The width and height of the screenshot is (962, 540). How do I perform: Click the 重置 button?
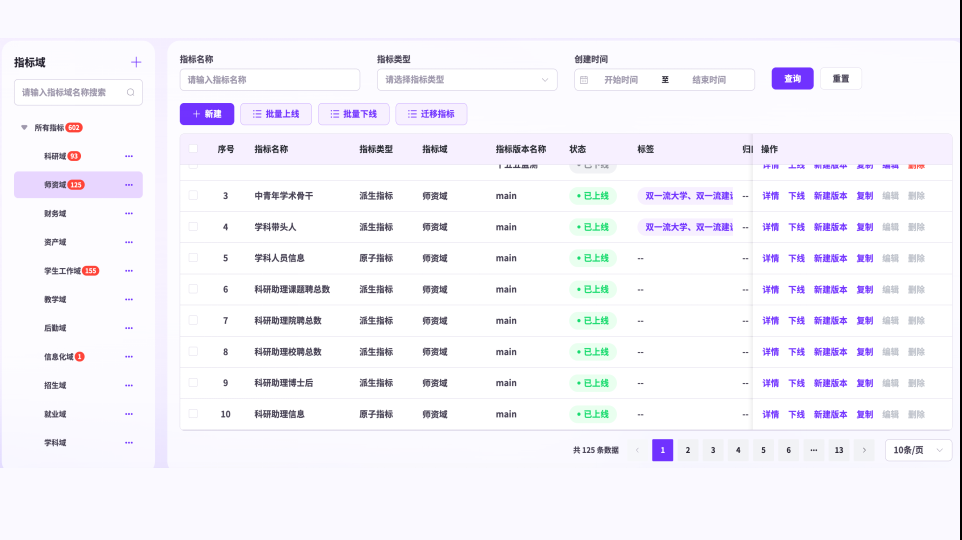tap(841, 79)
